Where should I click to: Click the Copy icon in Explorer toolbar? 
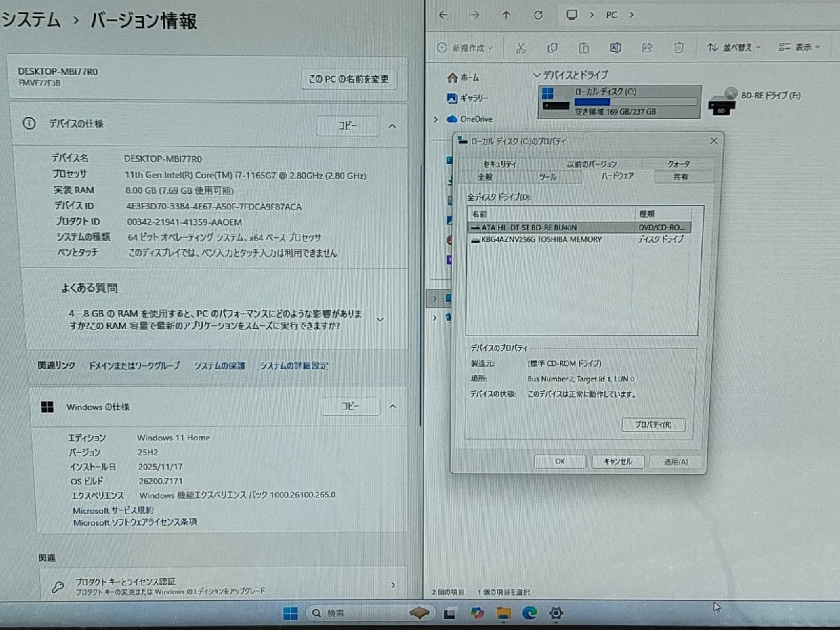pos(552,48)
